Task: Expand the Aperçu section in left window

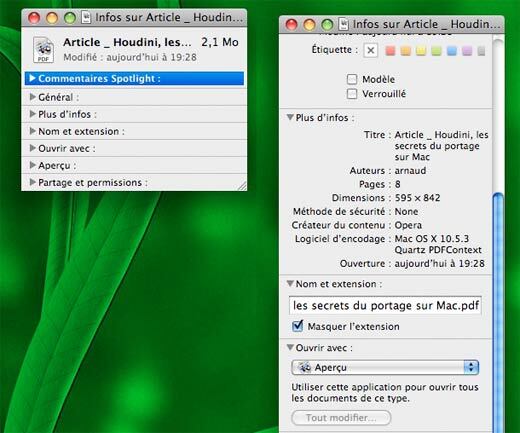Action: pos(33,165)
